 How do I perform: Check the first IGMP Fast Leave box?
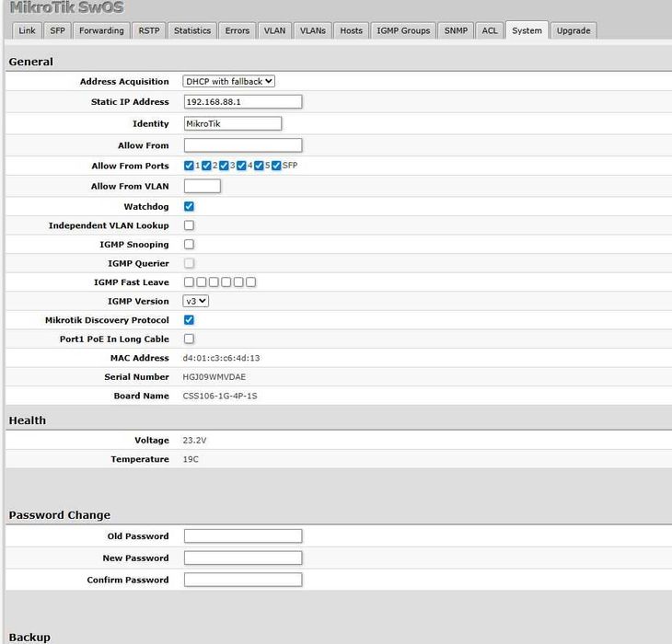[x=189, y=282]
